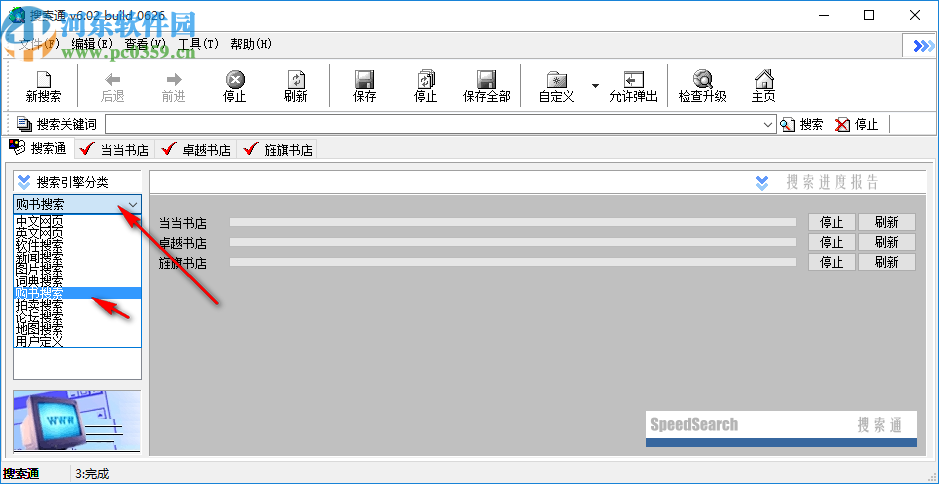Open the 购书搜索 category combo box

tap(77, 204)
